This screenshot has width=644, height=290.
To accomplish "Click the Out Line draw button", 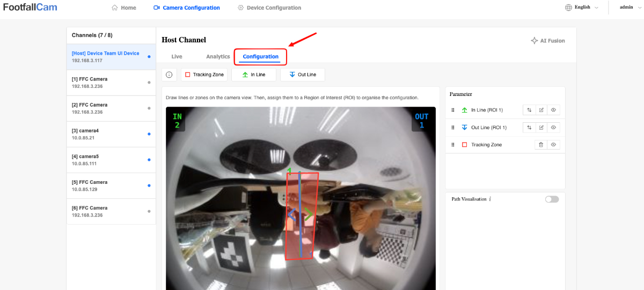I will tap(303, 75).
